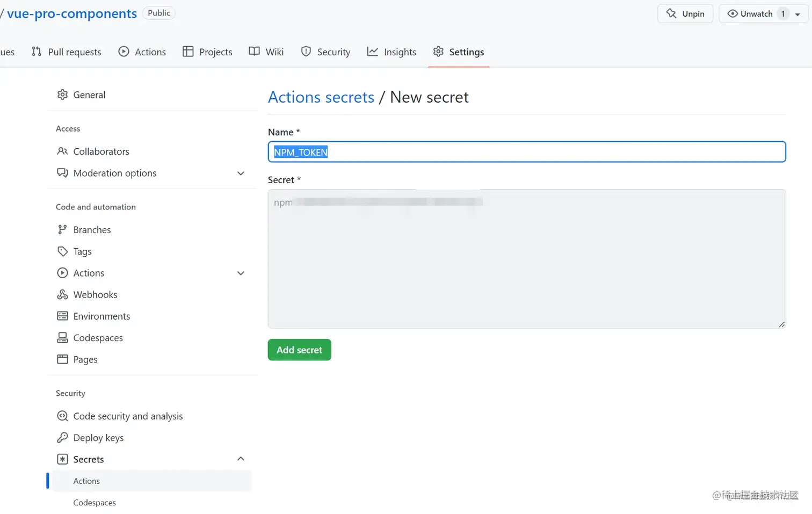Click the Unpin button
Viewport: 812px width, 514px height.
(685, 13)
